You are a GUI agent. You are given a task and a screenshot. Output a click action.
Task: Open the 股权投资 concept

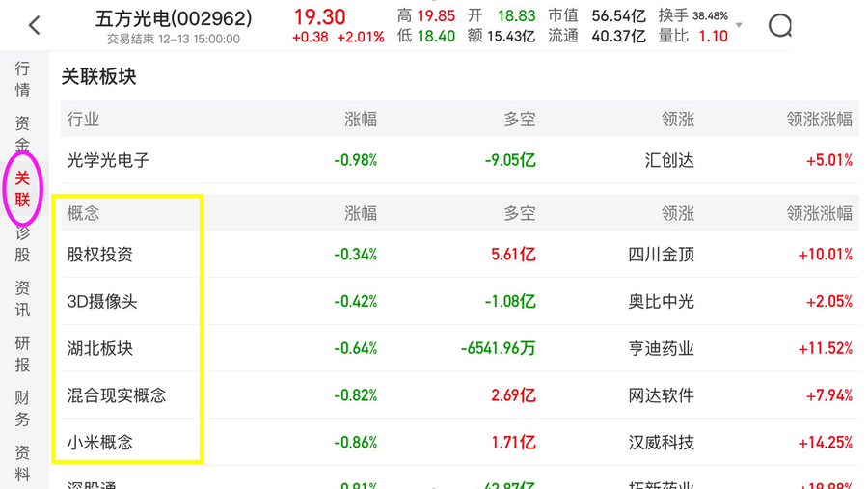point(99,255)
